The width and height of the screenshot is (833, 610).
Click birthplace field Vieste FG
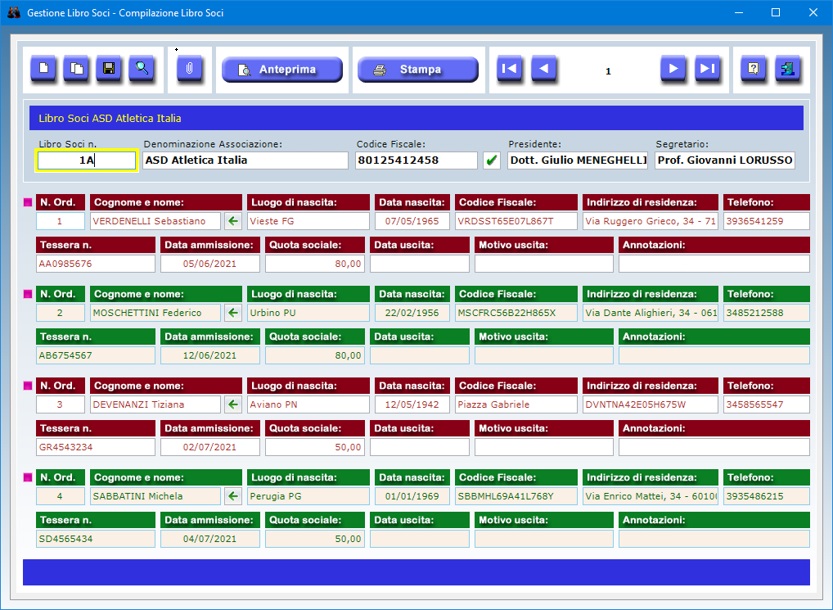coord(308,221)
